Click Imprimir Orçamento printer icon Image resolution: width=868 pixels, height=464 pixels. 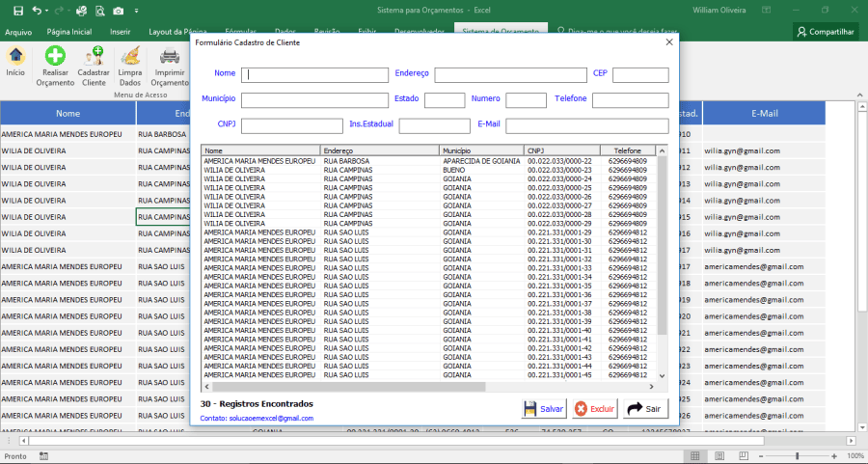tap(170, 55)
